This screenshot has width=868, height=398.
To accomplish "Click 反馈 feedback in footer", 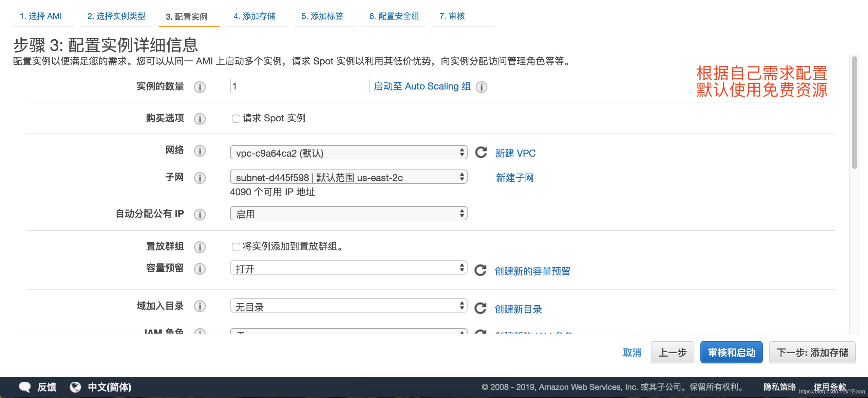I will click(x=47, y=387).
